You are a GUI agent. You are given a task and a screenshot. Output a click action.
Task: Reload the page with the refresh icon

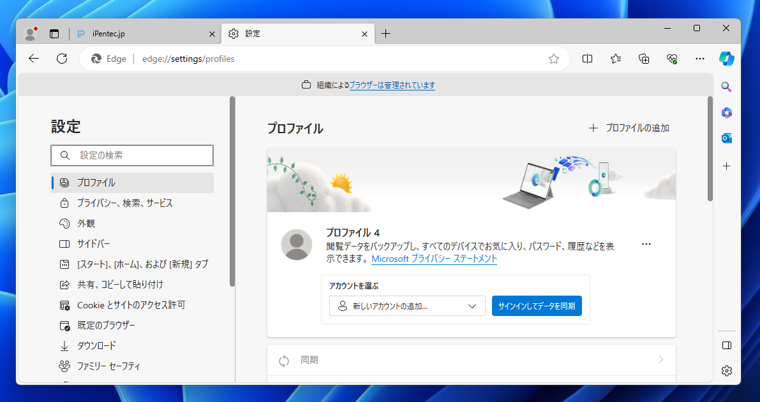[62, 59]
